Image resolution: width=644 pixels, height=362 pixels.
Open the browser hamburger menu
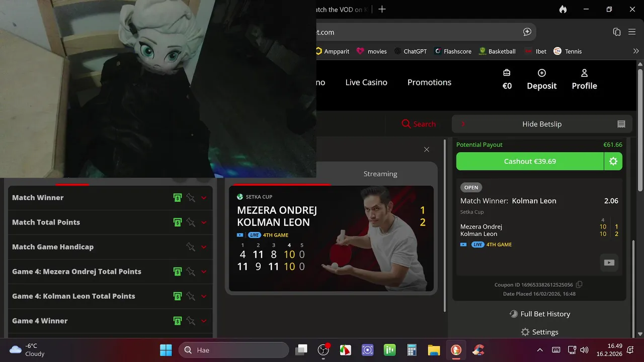[x=632, y=32]
